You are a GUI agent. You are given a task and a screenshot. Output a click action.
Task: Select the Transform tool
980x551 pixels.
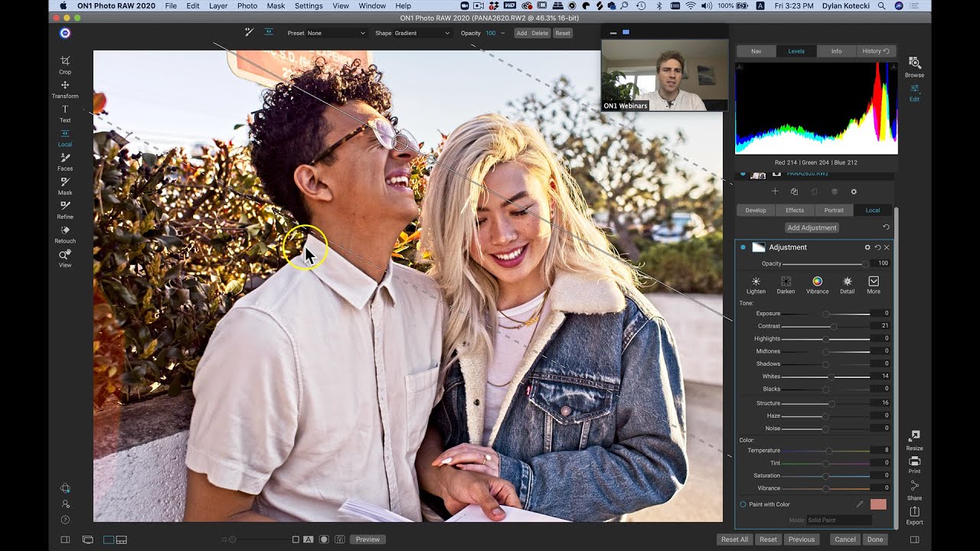tap(65, 89)
